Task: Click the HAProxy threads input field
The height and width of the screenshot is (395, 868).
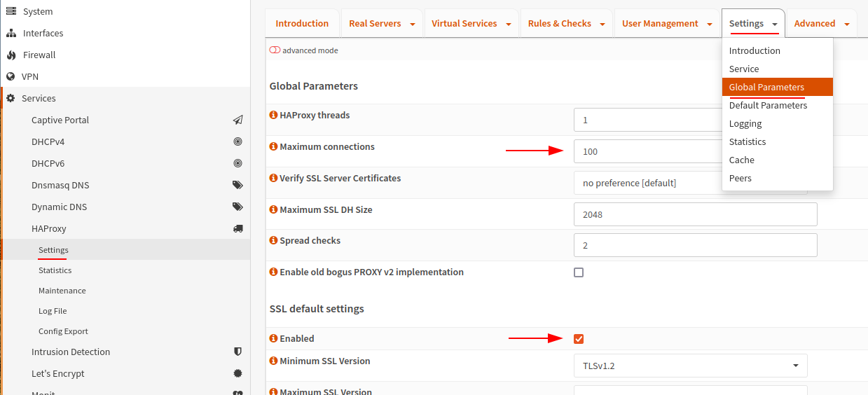Action: pyautogui.click(x=648, y=120)
